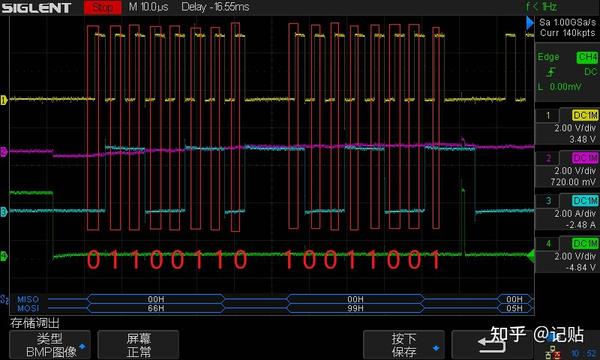Click the channel 4 green ground marker
This screenshot has height=360, width=600.
click(x=4, y=256)
